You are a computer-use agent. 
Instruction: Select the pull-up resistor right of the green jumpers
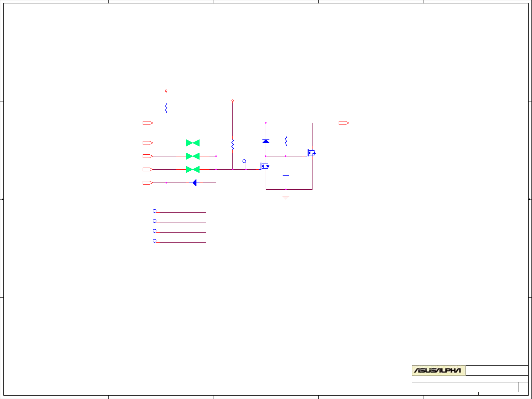coord(233,145)
